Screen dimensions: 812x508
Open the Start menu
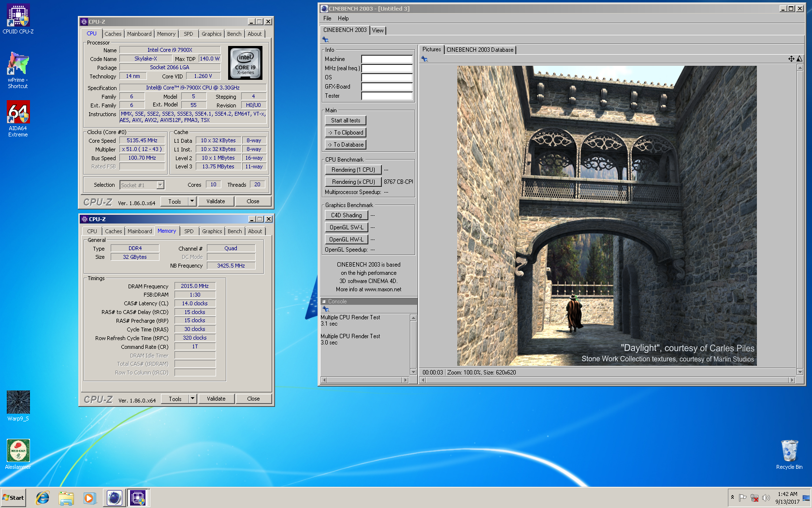[x=14, y=497]
